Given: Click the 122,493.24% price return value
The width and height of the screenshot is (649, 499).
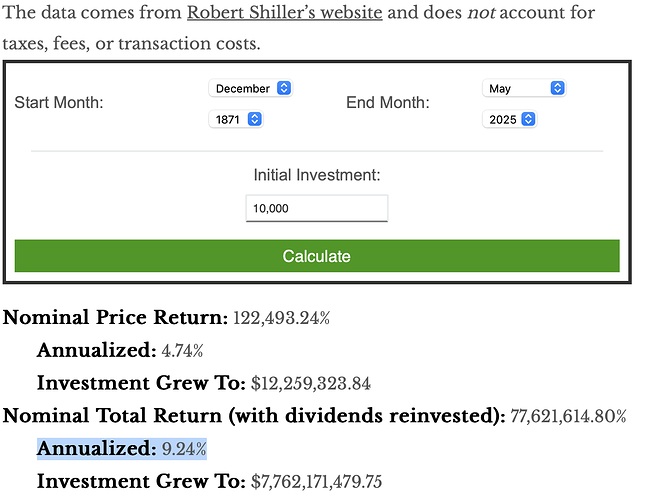Looking at the screenshot, I should click(x=282, y=318).
